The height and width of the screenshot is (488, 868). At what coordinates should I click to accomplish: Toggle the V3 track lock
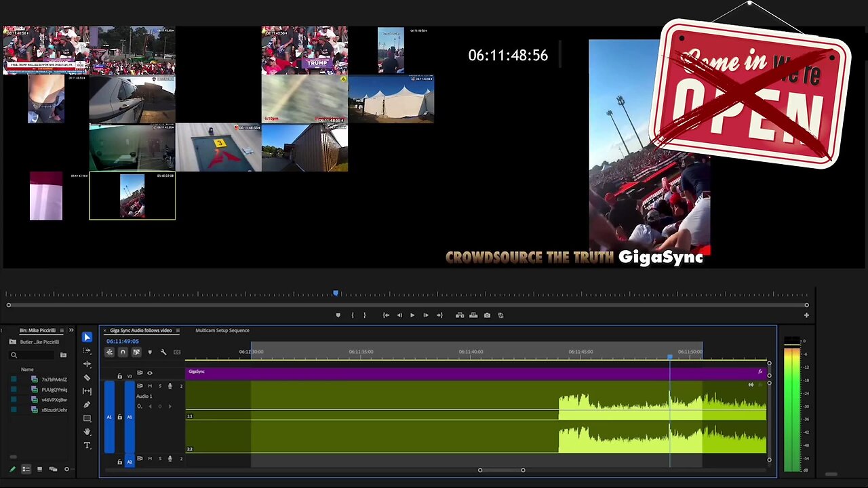[120, 375]
